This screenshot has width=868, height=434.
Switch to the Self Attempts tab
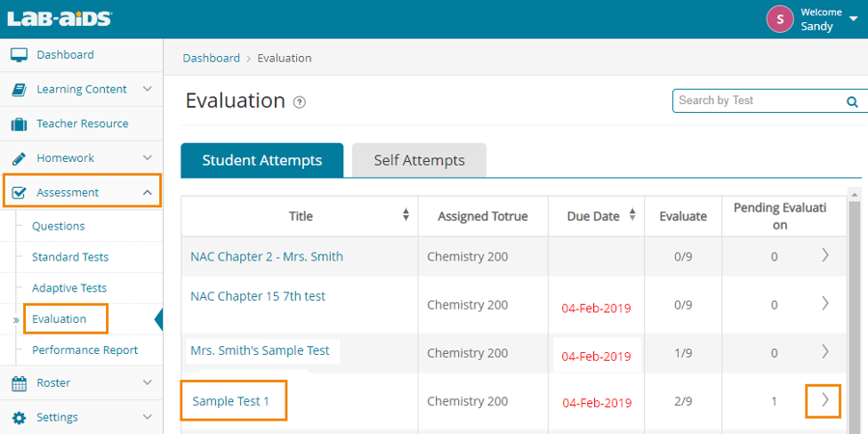pos(419,161)
